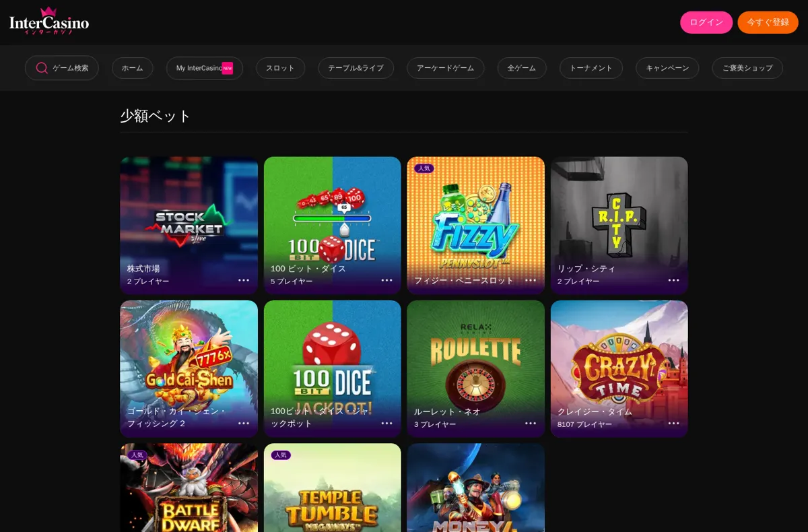Viewport: 808px width, 532px height.
Task: Click the クレイジー・タイム title text
Action: click(x=595, y=411)
